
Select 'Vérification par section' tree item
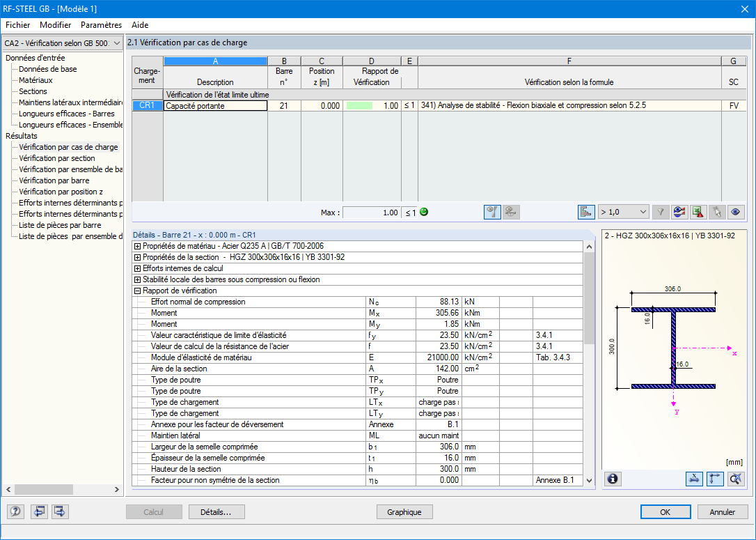tap(57, 158)
